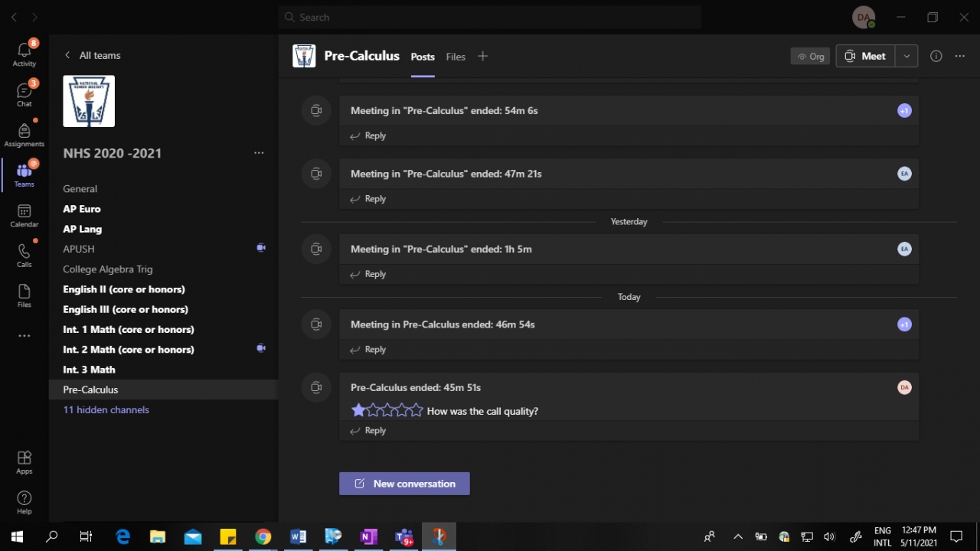The image size is (980, 551).
Task: Click meeting icon beside the 46m 54s meeting
Action: [x=316, y=324]
